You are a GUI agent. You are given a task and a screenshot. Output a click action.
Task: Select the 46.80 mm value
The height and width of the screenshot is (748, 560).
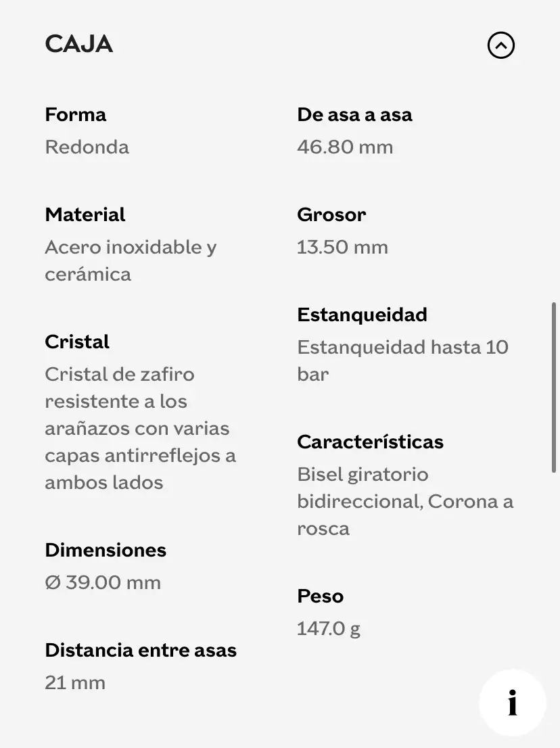point(345,147)
